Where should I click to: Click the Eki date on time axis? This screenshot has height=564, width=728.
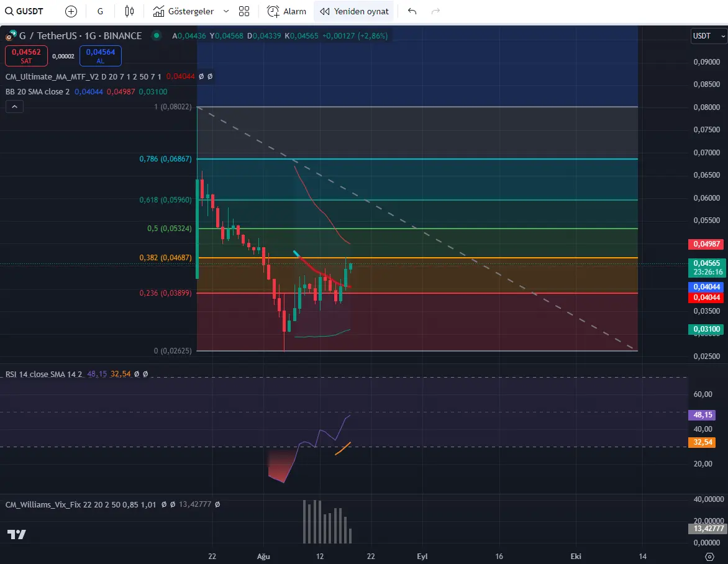point(576,556)
